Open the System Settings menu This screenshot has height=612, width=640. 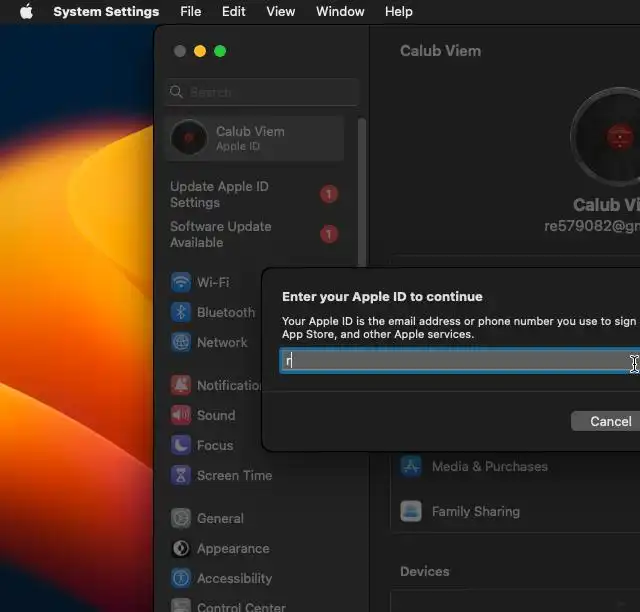coord(106,11)
